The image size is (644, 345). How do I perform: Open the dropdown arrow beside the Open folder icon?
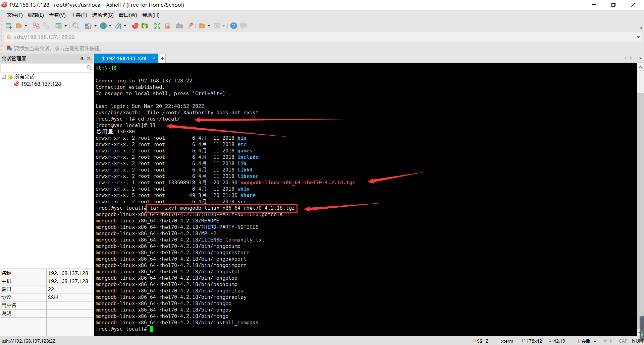click(x=26, y=26)
